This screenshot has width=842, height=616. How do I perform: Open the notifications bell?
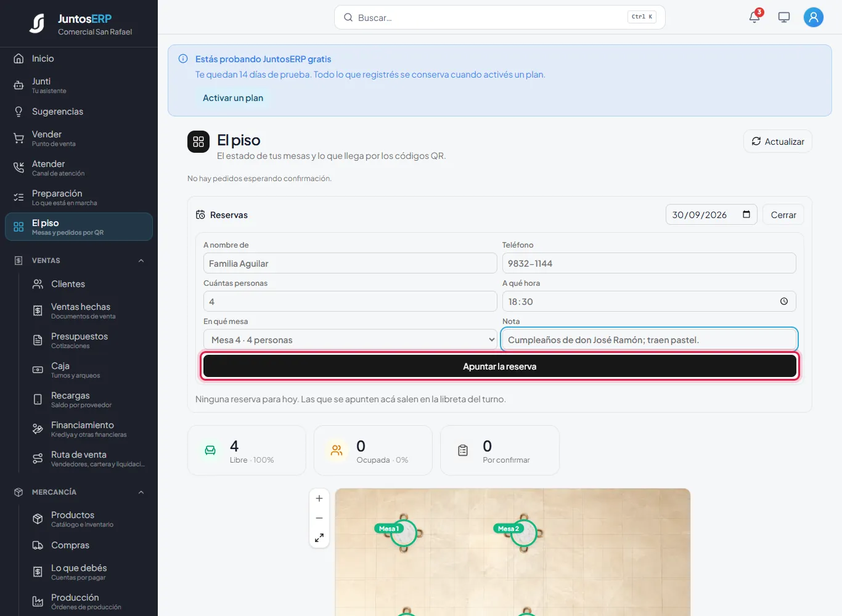point(754,17)
